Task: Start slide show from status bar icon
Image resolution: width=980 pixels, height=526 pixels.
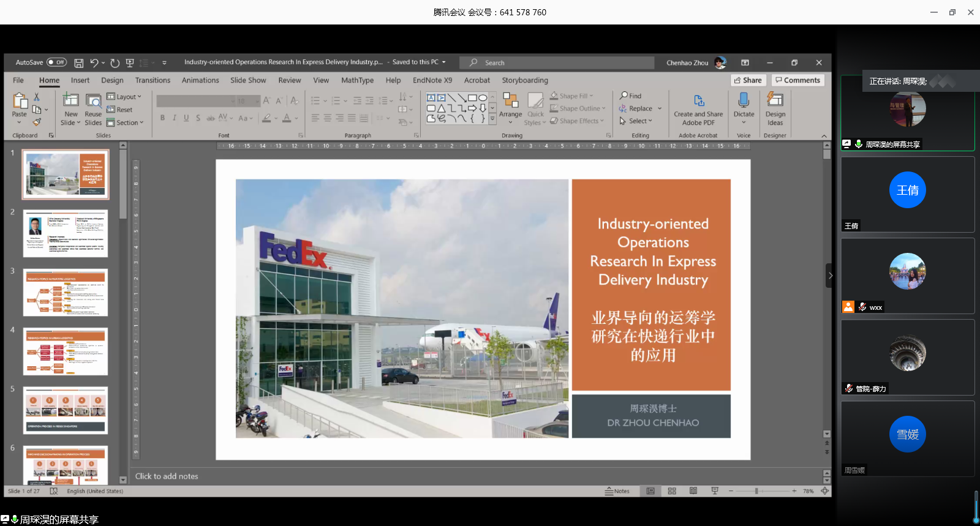Action: [x=714, y=491]
